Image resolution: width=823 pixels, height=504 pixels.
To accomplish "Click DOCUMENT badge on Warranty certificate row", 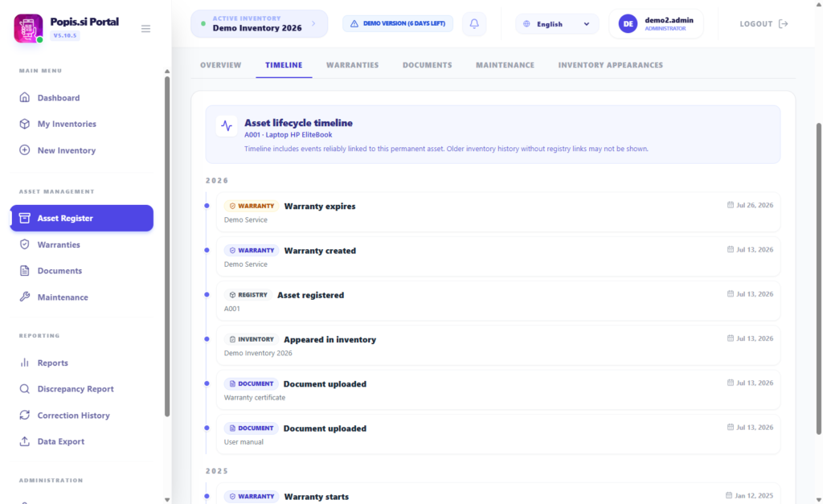I will (251, 383).
